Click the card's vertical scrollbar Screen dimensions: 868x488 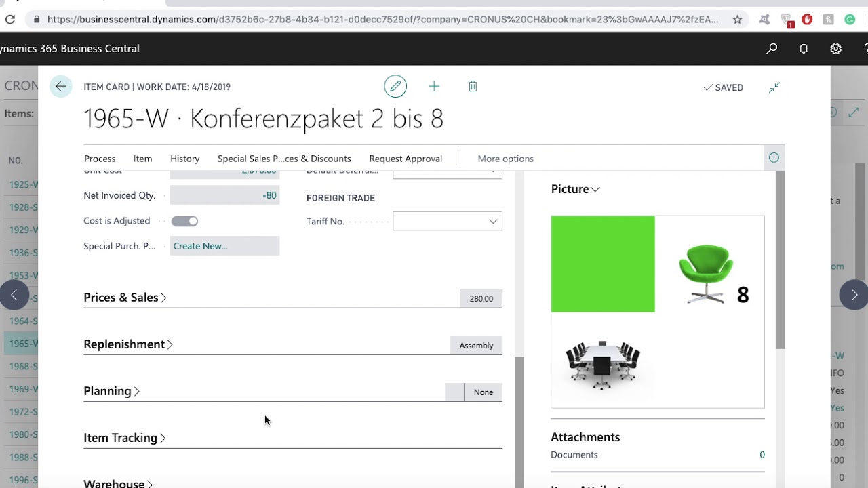coord(519,422)
